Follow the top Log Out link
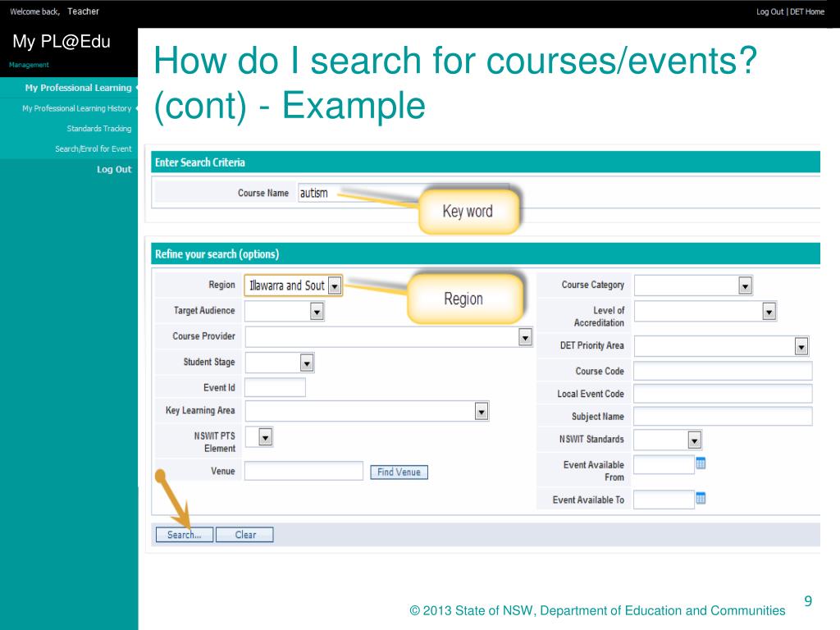The width and height of the screenshot is (840, 630). click(x=769, y=11)
